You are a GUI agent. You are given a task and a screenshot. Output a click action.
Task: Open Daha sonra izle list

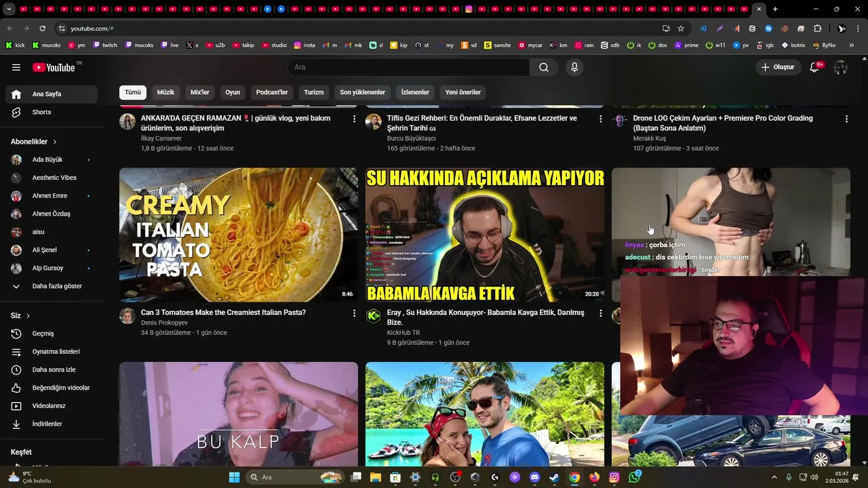pyautogui.click(x=52, y=369)
